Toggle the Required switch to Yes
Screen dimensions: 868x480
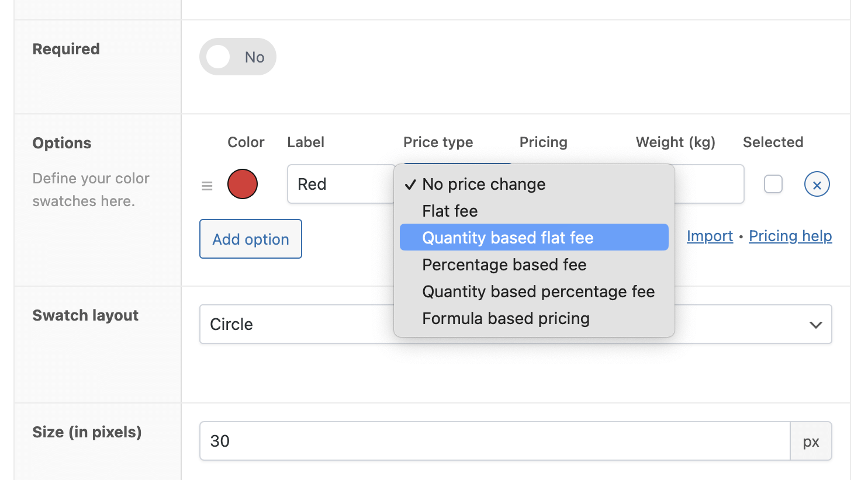click(x=237, y=56)
